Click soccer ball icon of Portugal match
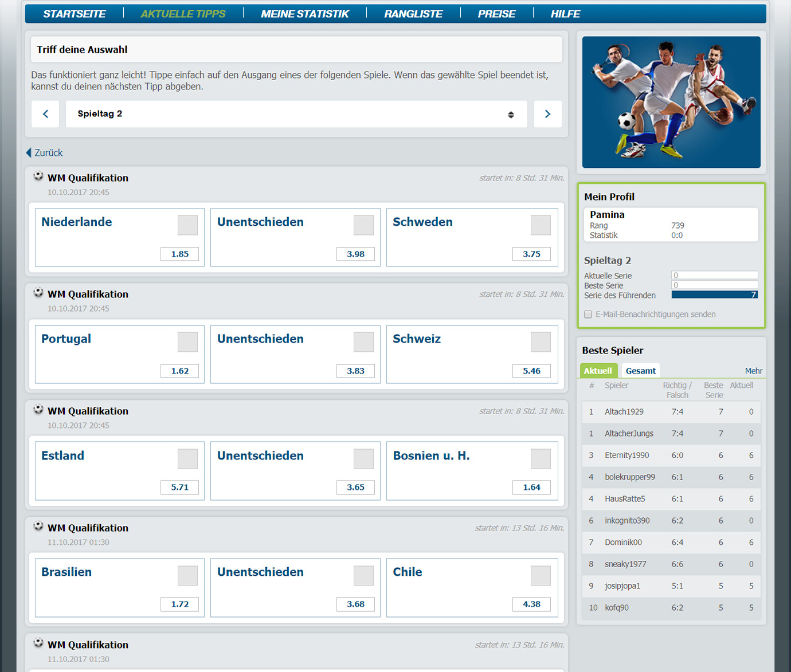The width and height of the screenshot is (791, 672). coord(38,293)
